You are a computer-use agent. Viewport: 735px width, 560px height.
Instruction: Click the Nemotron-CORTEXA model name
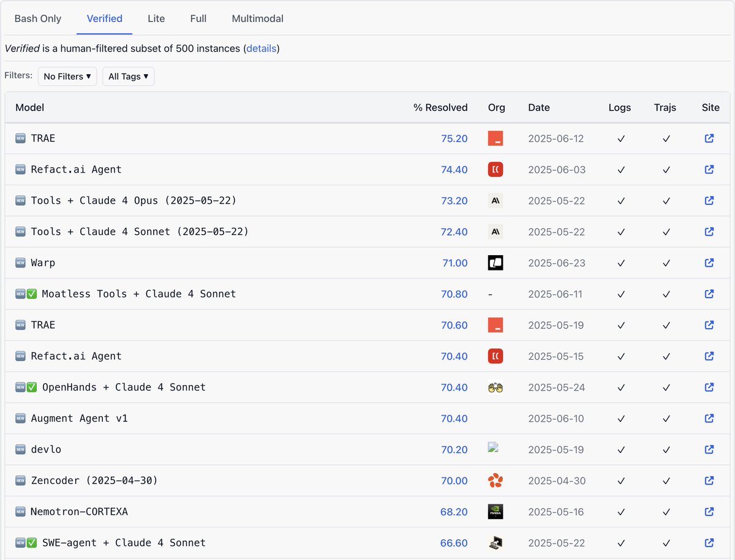click(79, 512)
